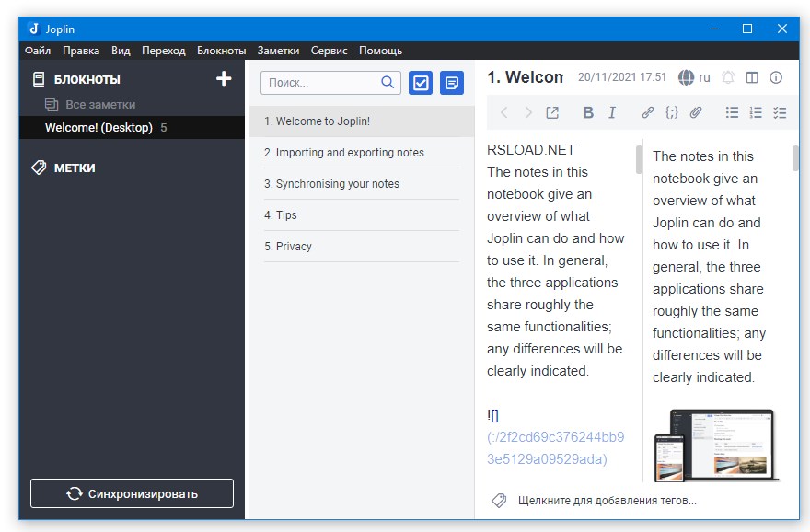Open note 3. Synchronising your notes

click(362, 183)
